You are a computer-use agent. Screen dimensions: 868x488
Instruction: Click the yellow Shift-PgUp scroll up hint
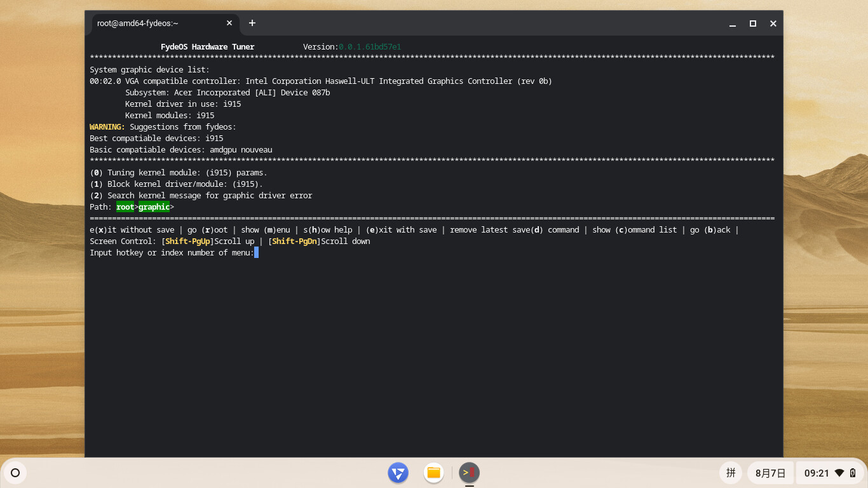coord(187,241)
